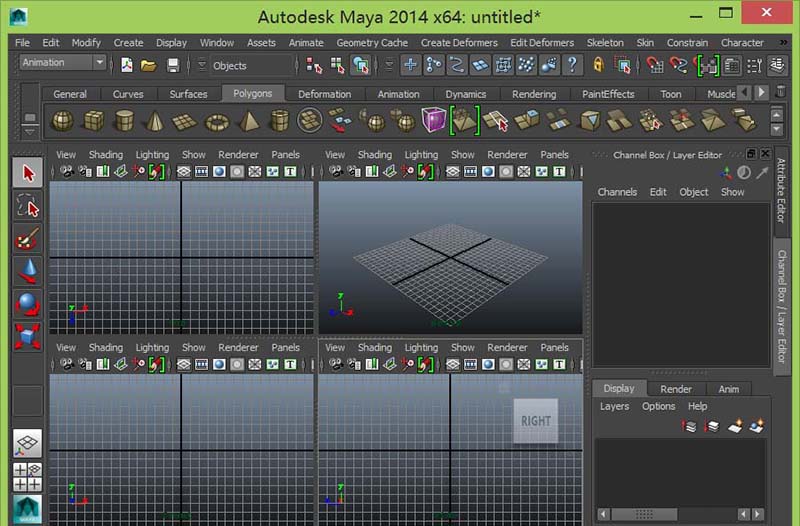Image resolution: width=800 pixels, height=526 pixels.
Task: Create a new empty display layer
Action: pos(735,425)
